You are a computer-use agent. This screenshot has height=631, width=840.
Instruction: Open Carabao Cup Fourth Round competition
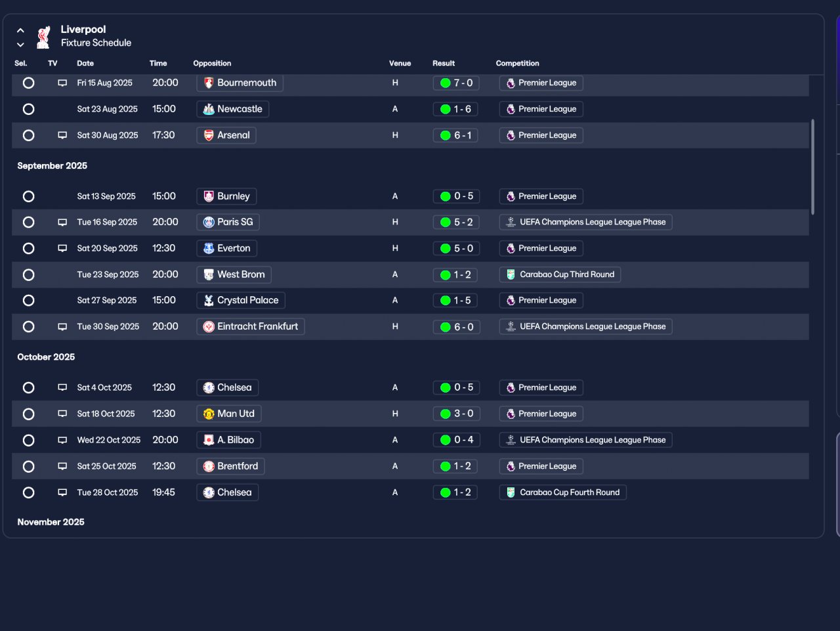[x=563, y=492]
